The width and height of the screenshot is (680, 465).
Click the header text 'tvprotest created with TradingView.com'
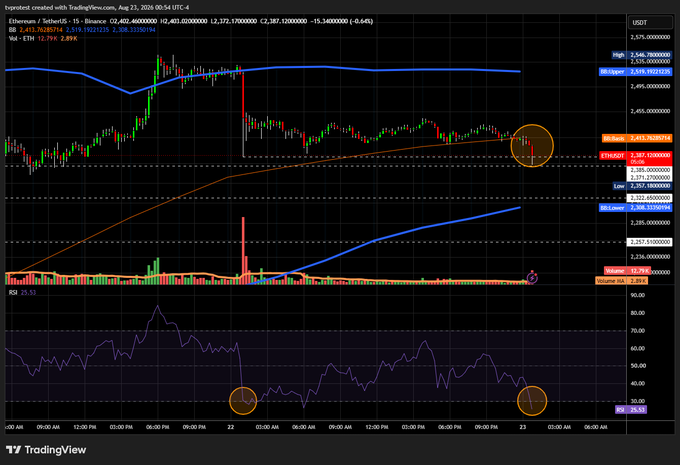[x=60, y=7]
